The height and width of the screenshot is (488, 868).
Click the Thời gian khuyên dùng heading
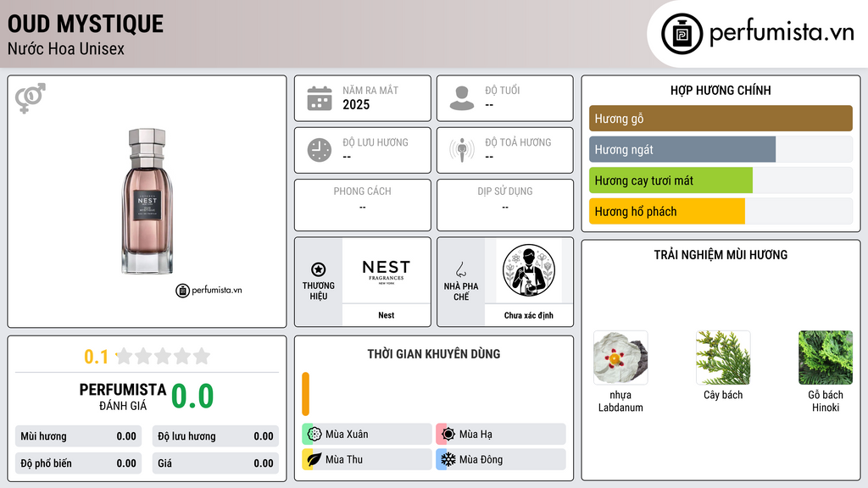434,354
